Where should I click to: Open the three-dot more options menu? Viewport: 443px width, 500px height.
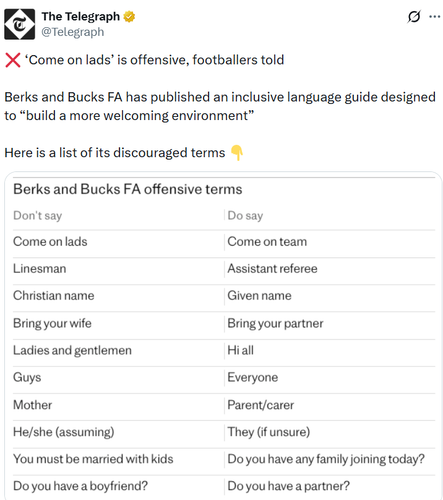[435, 16]
